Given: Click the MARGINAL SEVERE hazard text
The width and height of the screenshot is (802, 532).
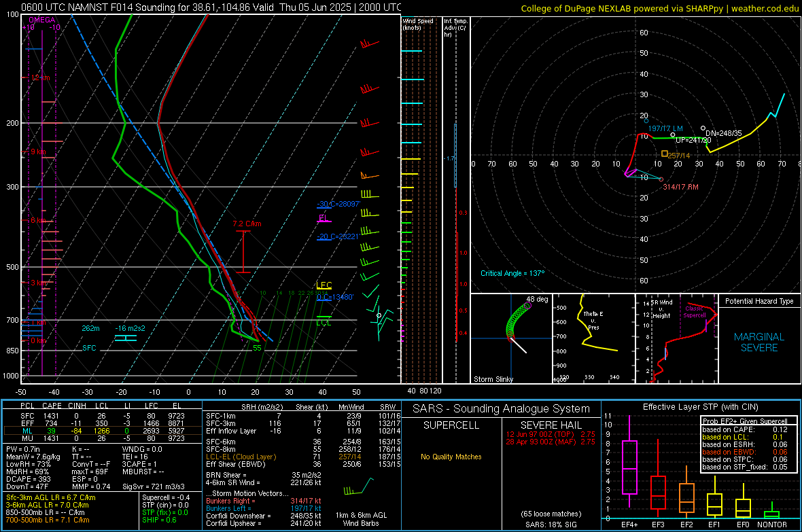Looking at the screenshot, I should pyautogui.click(x=759, y=342).
